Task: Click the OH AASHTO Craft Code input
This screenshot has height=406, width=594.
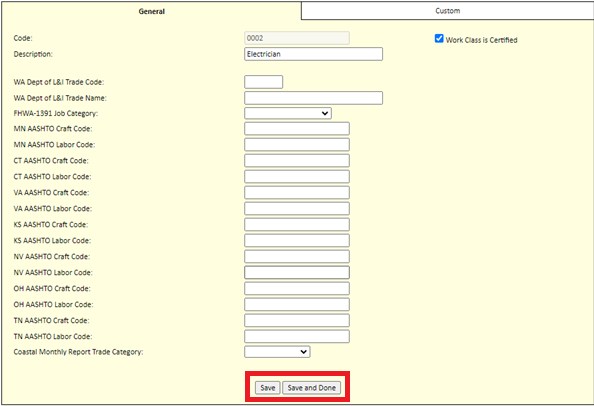Action: coord(297,289)
